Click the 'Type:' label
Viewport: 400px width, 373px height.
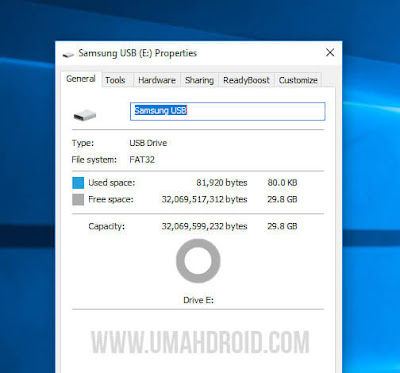(x=83, y=143)
